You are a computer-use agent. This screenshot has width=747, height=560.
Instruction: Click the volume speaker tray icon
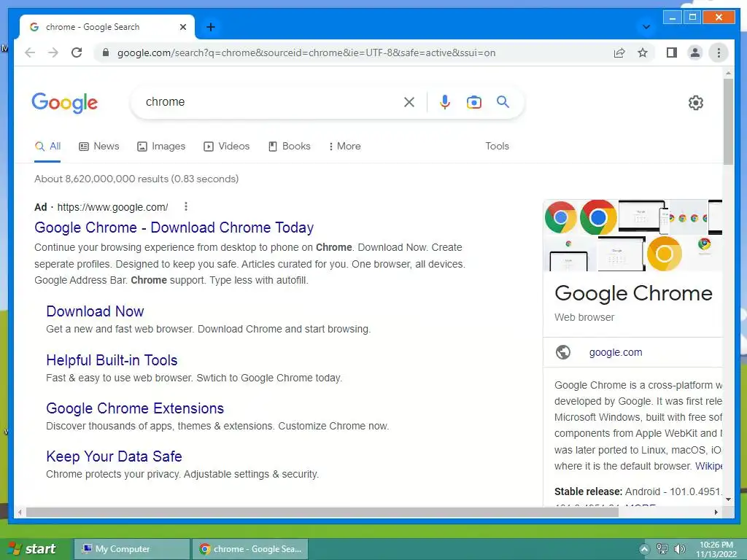680,549
